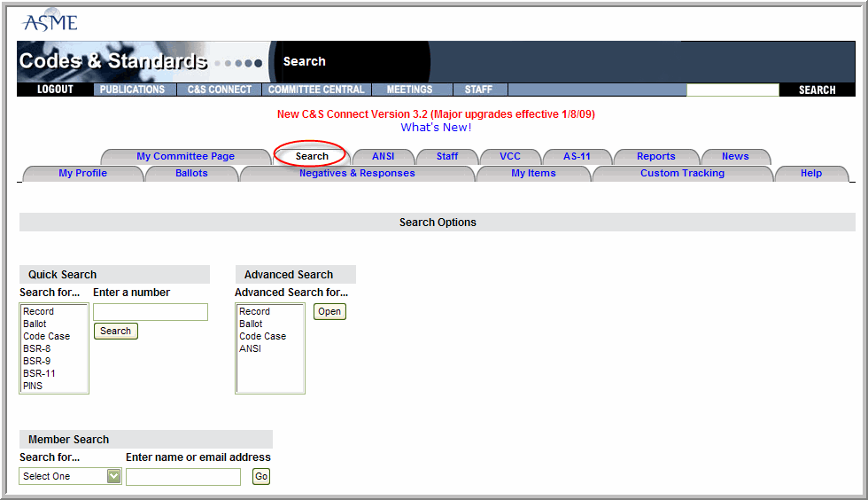Screen dimensions: 868x500
Task: Select PINS in Quick Search list
Action: coord(54,386)
